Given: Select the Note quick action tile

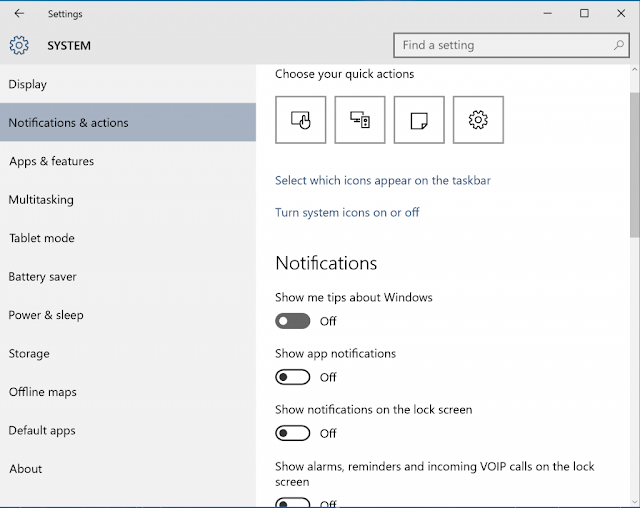Looking at the screenshot, I should [x=419, y=120].
